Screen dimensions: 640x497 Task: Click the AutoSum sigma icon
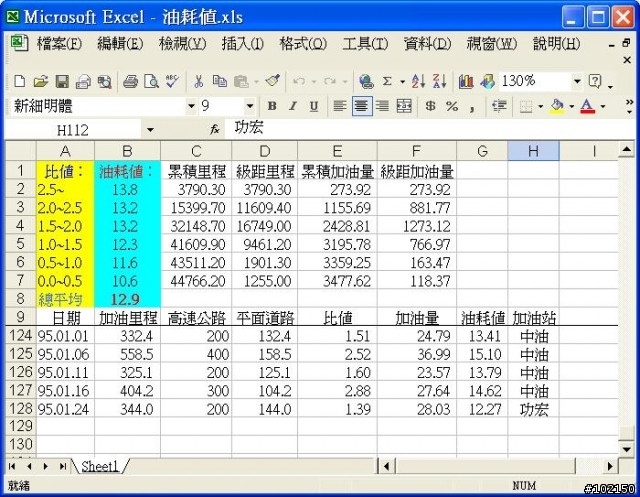387,82
